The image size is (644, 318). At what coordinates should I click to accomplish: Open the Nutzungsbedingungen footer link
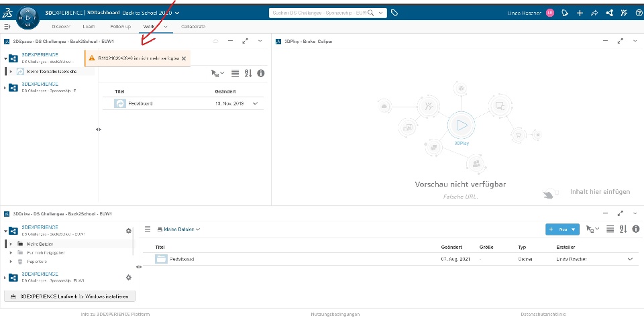point(335,314)
